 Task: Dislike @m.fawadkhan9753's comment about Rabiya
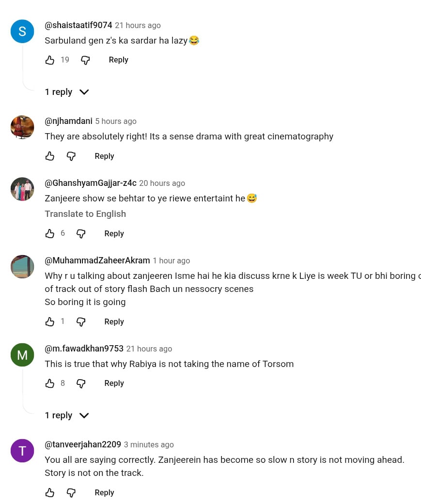coord(81,383)
